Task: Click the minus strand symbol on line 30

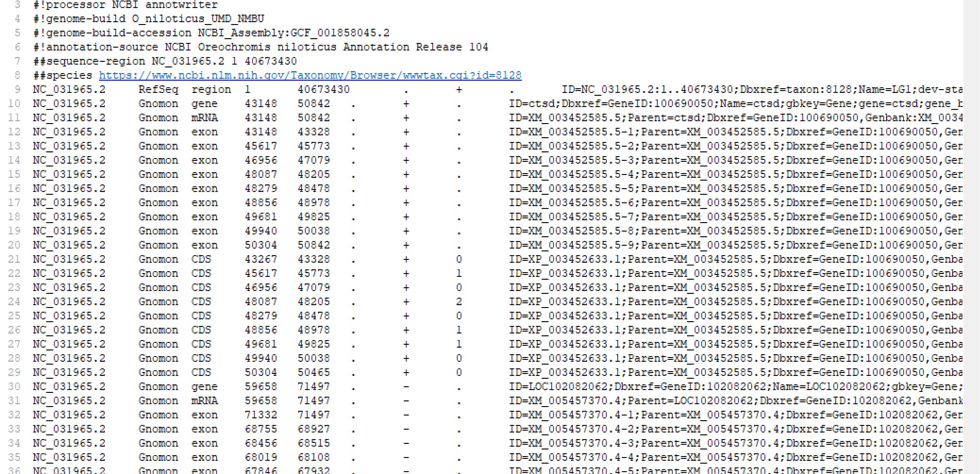Action: click(x=406, y=387)
